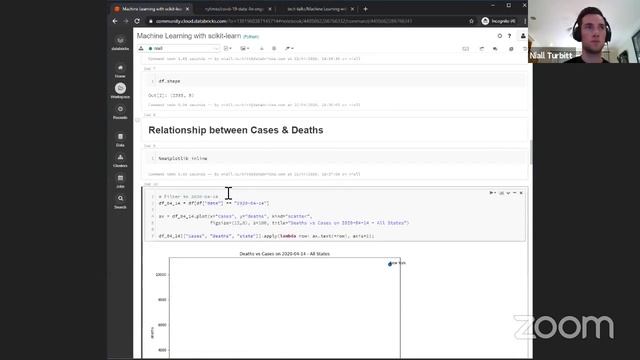
Task: Open the Comments icon at toolbar right
Action: [495, 49]
